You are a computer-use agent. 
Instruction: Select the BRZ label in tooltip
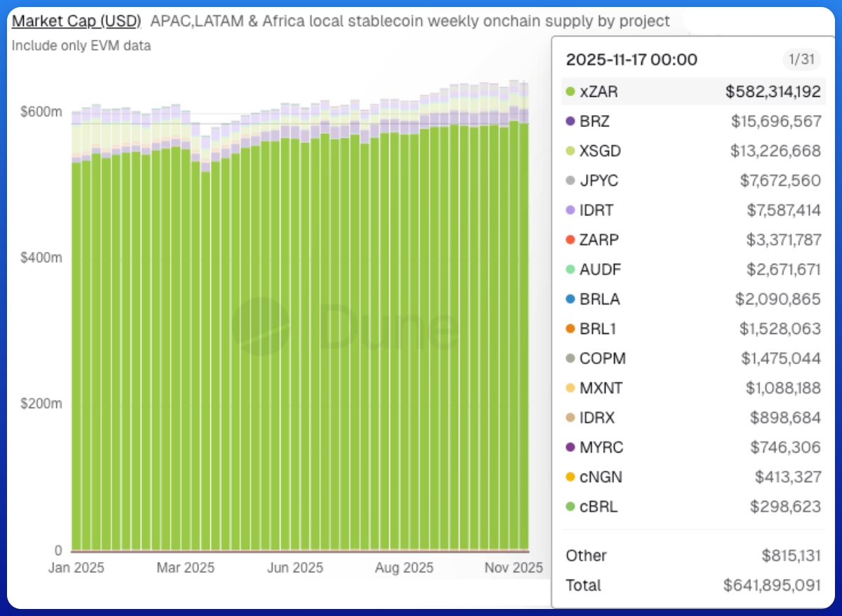click(595, 121)
